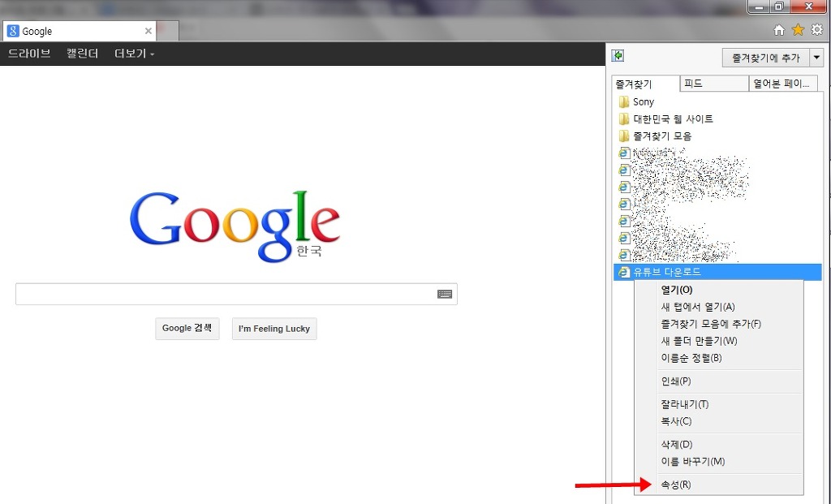Click the on-screen keyboard icon in the search box

tap(445, 294)
